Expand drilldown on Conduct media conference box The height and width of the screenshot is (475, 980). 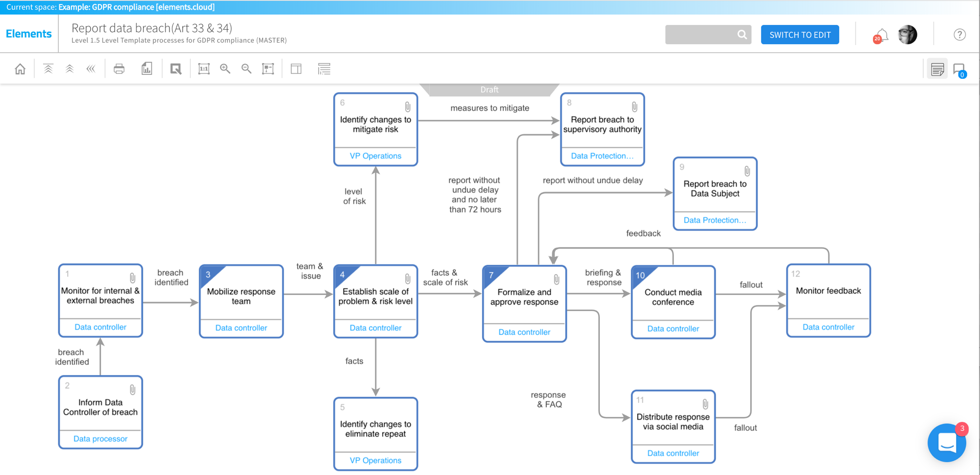point(641,275)
